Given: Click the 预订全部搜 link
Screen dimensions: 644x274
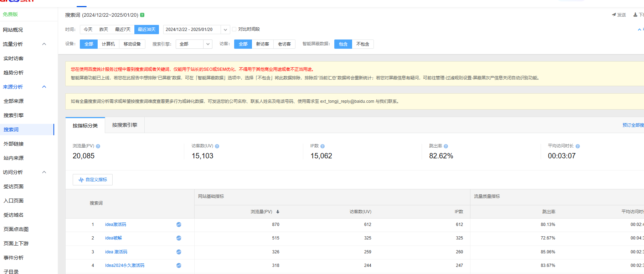Looking at the screenshot, I should coord(633,125).
